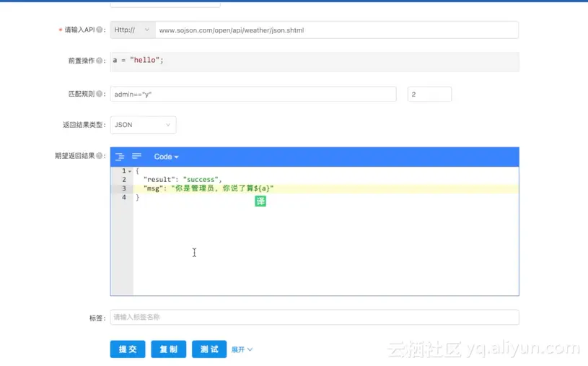Open the Http:// protocol dropdown

click(x=133, y=30)
